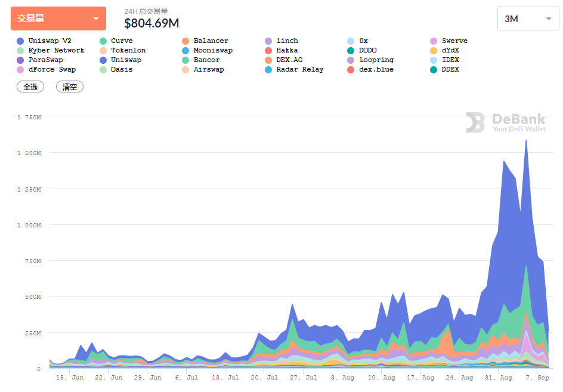Click the Swerve pink color swatch
This screenshot has width=563, height=392.
(x=434, y=41)
